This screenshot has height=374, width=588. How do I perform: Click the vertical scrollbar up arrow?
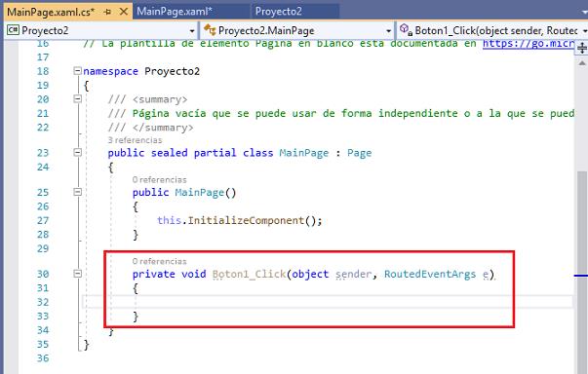(x=582, y=63)
